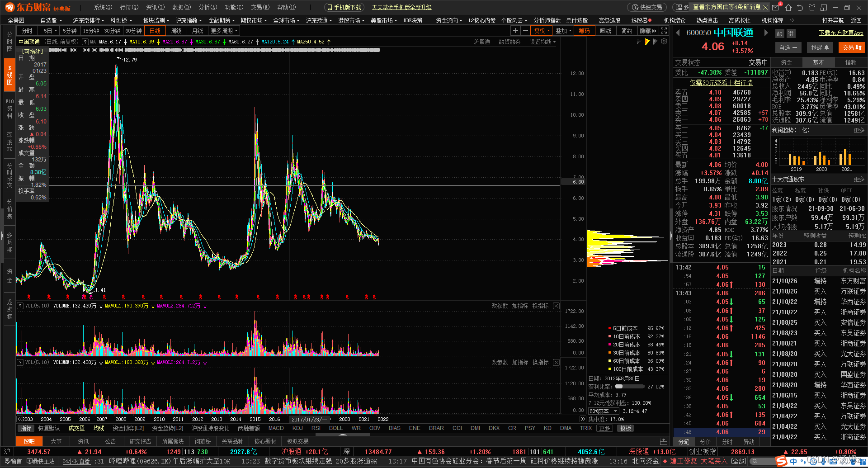The width and height of the screenshot is (868, 468).
Task: Click the 2017/01/23 date box on timeline
Action: pos(309,419)
